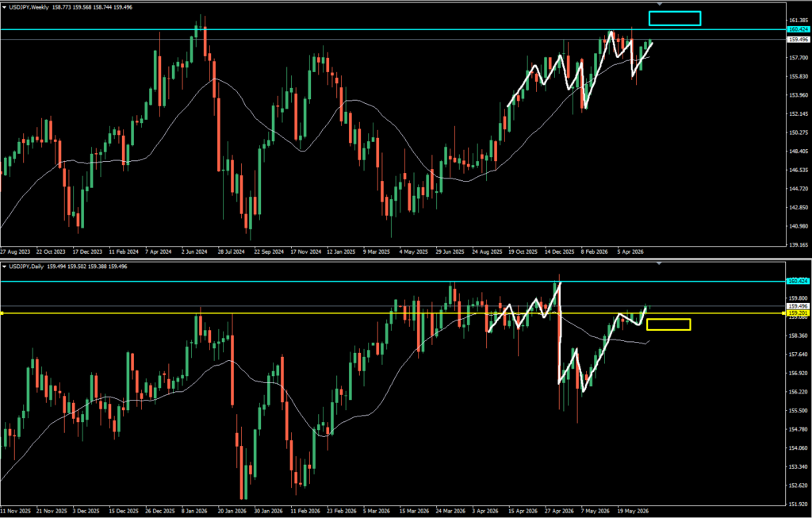
Task: Open the USDJPY,Weekly chart dropdown triangle
Action: click(x=4, y=7)
